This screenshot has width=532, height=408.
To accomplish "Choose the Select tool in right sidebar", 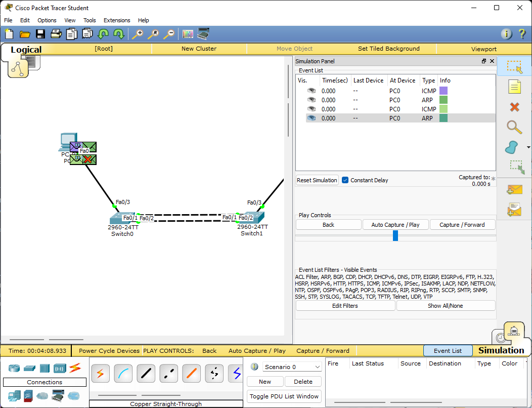I will coord(514,67).
